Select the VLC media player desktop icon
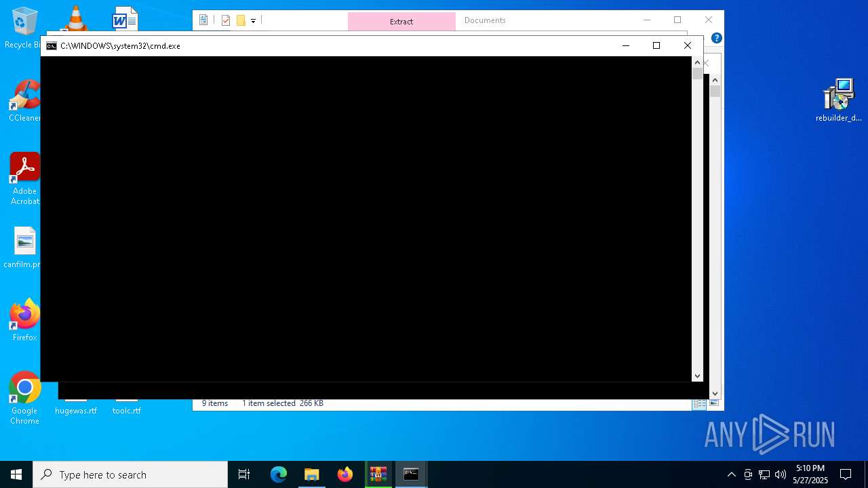Screen dimensions: 868x488 (x=75, y=19)
